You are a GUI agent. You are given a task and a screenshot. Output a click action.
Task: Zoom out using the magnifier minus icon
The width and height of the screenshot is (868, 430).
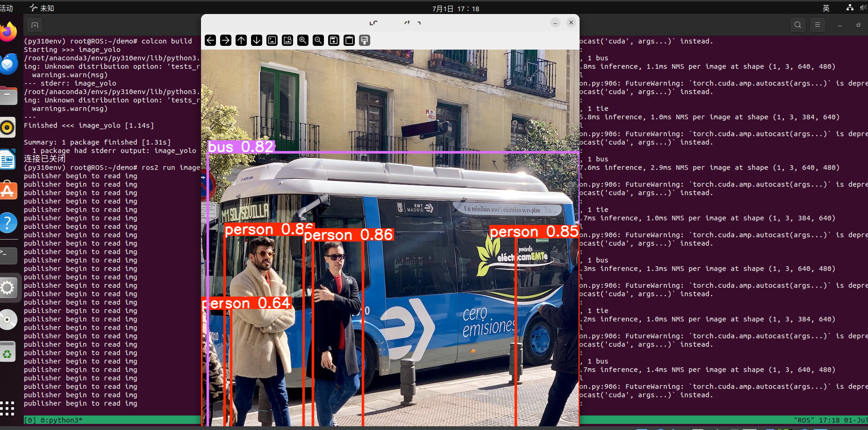click(x=318, y=40)
